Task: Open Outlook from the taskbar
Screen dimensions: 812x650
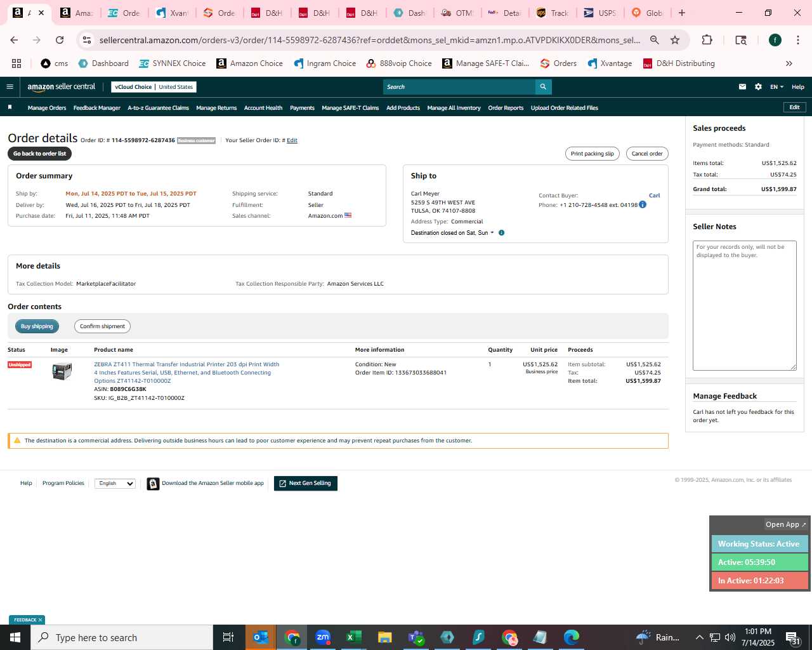Action: coord(261,637)
